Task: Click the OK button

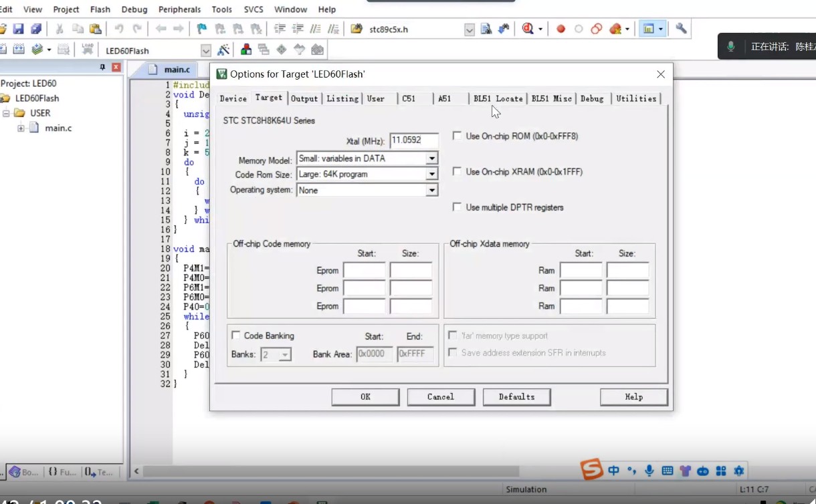Action: click(x=365, y=397)
